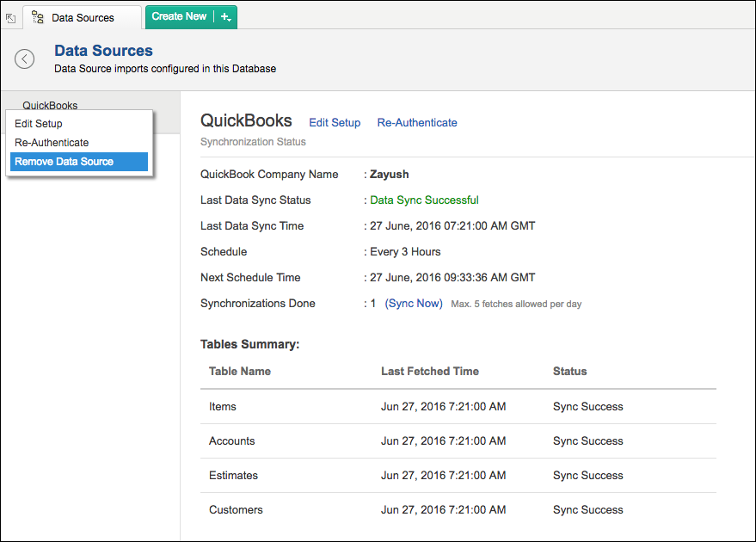Open Edit Setup link beside QuickBooks heading
Screen dimensions: 756x542
click(x=335, y=123)
